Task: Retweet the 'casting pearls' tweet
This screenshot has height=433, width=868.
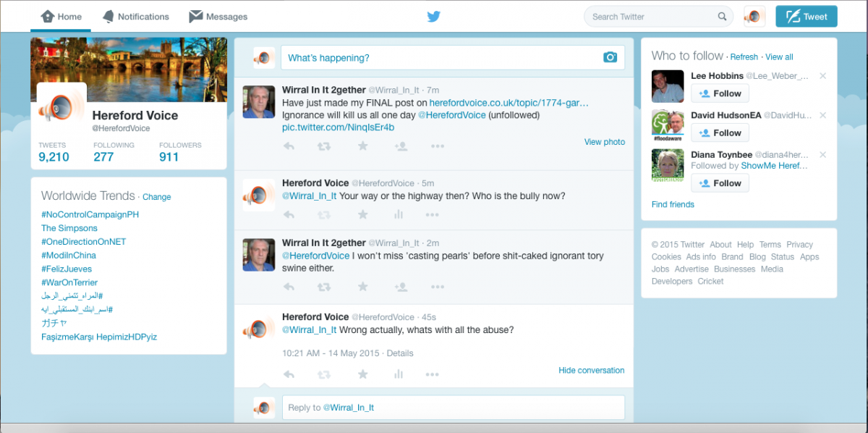Action: (x=324, y=287)
